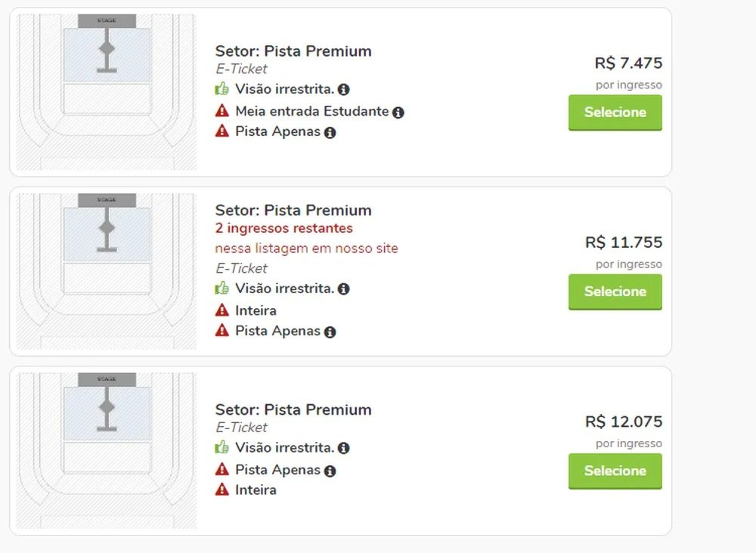Open Visão irrestrita info icon in second listing

click(344, 289)
